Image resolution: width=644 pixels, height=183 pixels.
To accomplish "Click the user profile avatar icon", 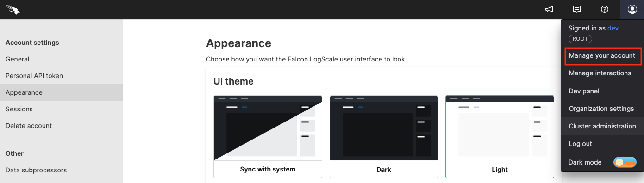I will (632, 9).
